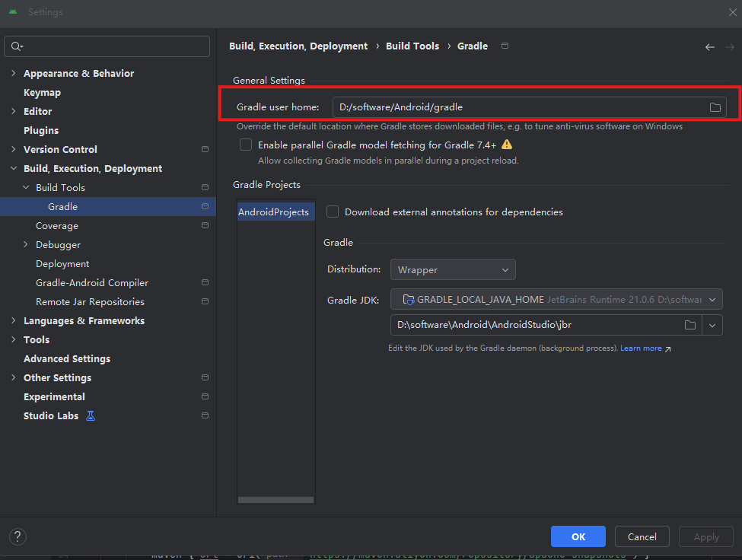Click Build Tools in the breadcrumb
Screen dimensions: 742x560
[x=412, y=46]
